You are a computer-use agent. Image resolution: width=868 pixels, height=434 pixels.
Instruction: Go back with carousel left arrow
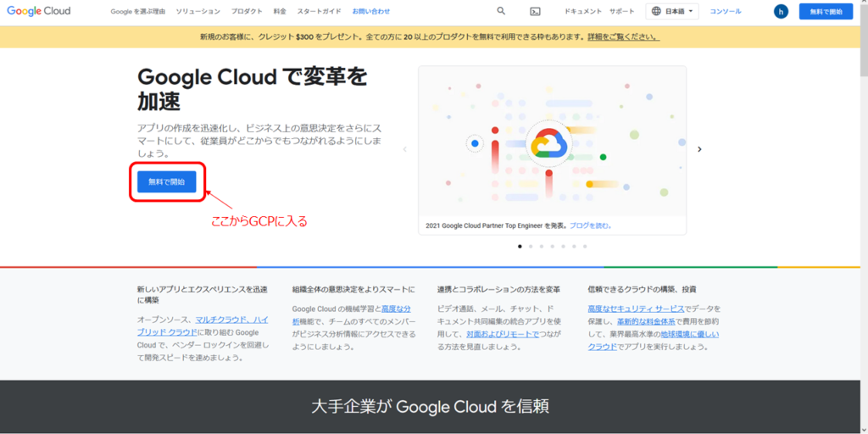pos(405,149)
